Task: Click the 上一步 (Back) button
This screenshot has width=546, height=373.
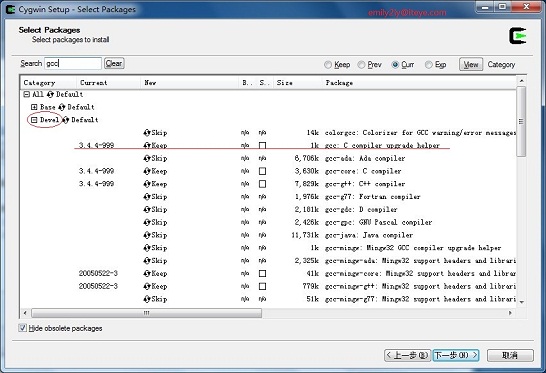Action: pyautogui.click(x=407, y=355)
